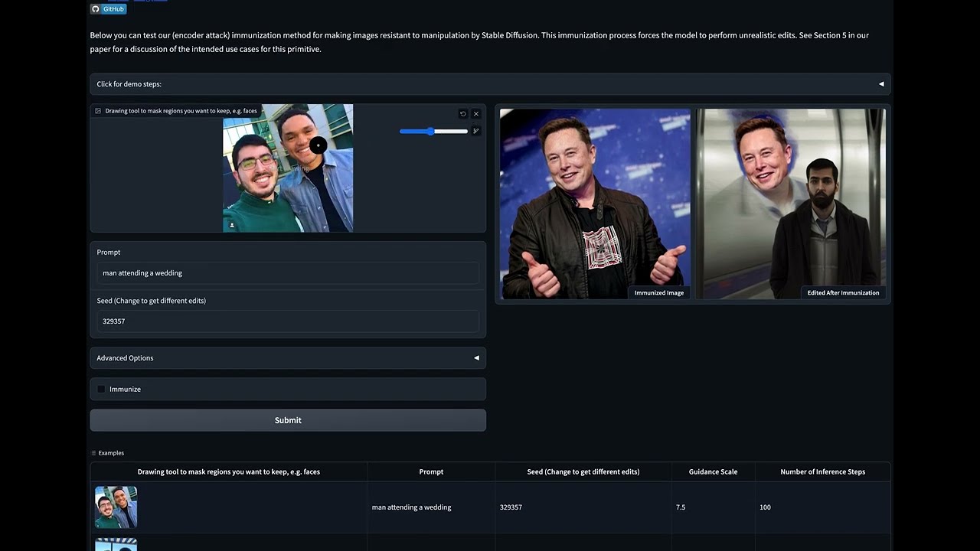Click the image icon beside the drawing tool label
This screenshot has width=980, height=551.
tap(98, 111)
